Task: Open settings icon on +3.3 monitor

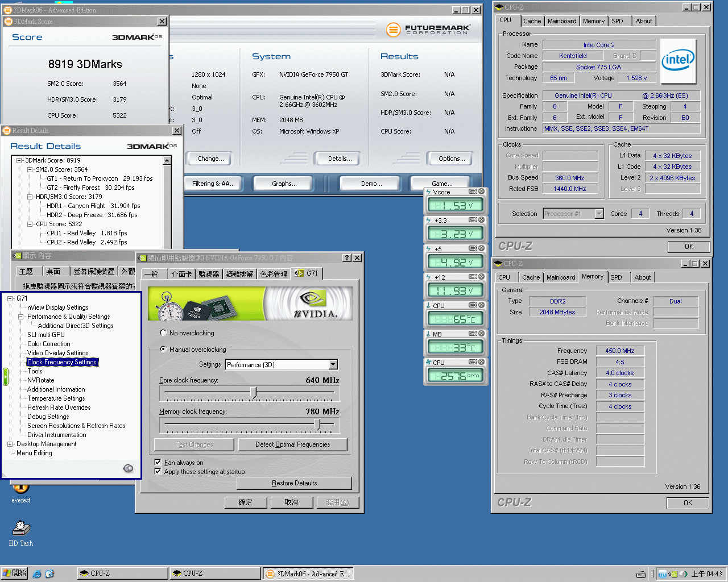Action: tap(473, 220)
